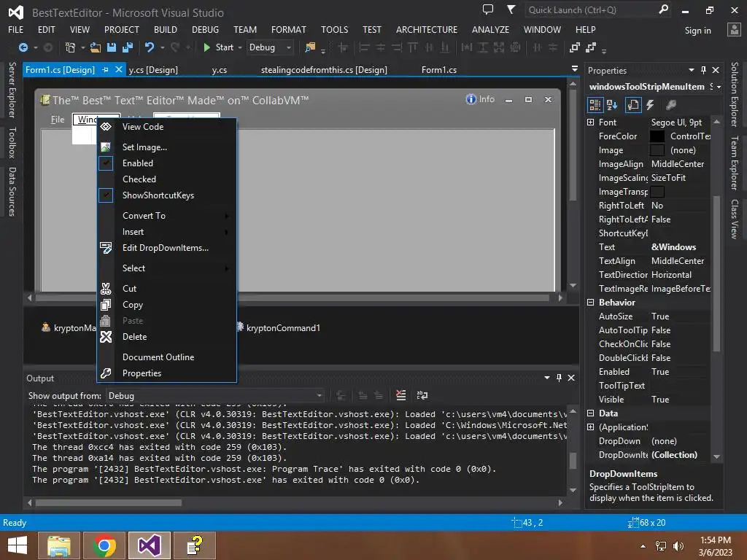Open the y.cs [Design] tab
The image size is (747, 560).
point(153,70)
